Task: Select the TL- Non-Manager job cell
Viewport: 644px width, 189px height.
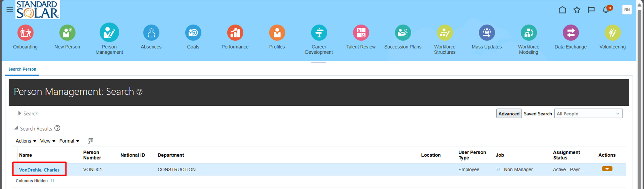Action: point(514,170)
